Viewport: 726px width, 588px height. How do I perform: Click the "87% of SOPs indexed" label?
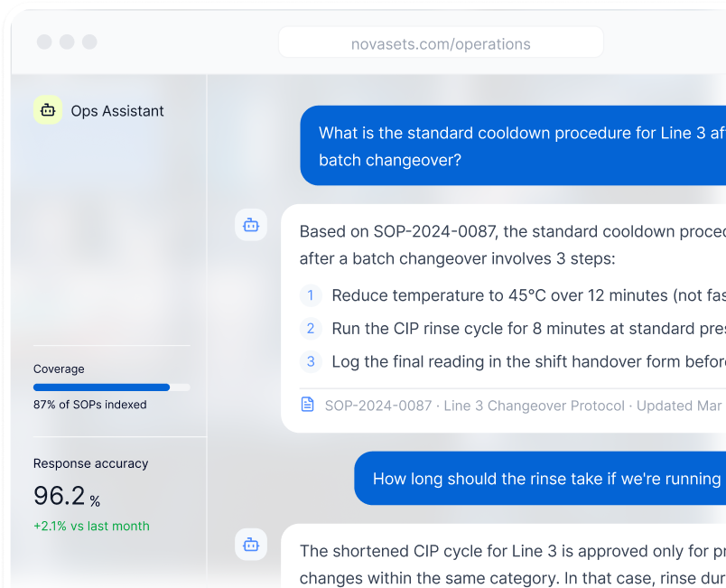click(x=90, y=405)
